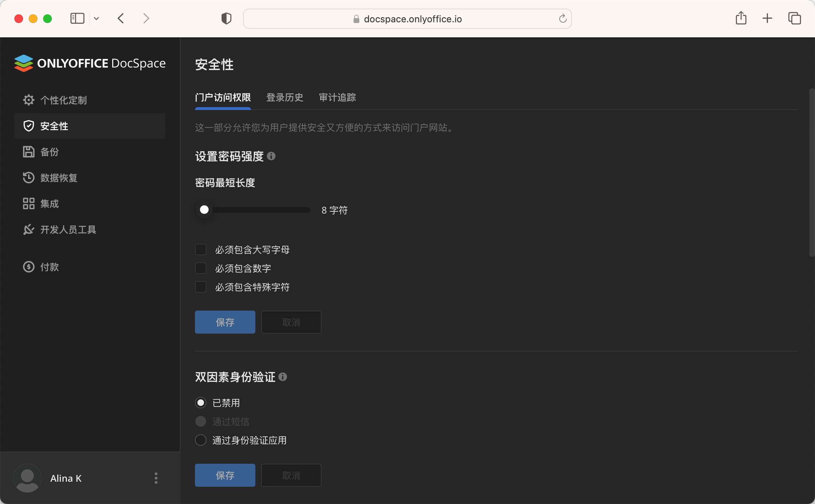This screenshot has height=504, width=815.
Task: Open the Alina K profile options menu
Action: tap(156, 478)
